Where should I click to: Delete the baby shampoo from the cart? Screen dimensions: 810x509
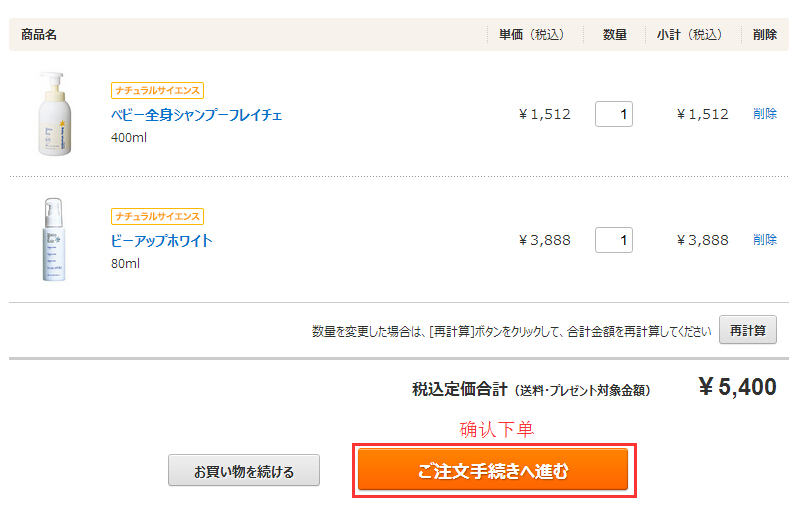pos(764,114)
